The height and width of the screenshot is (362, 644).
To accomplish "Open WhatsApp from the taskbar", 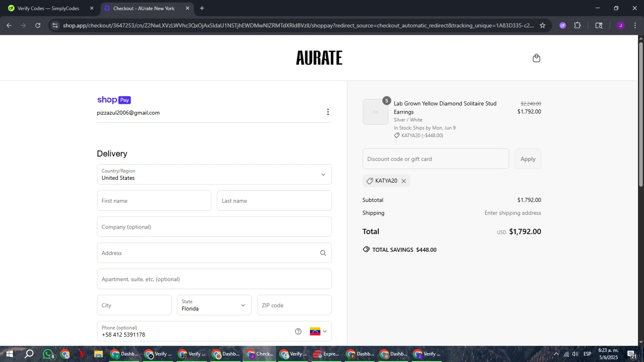I will [48, 354].
